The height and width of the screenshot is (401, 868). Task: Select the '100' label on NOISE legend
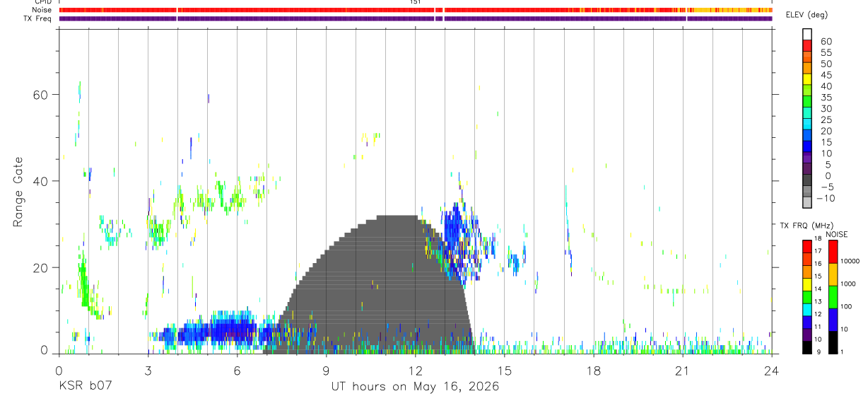coord(847,306)
